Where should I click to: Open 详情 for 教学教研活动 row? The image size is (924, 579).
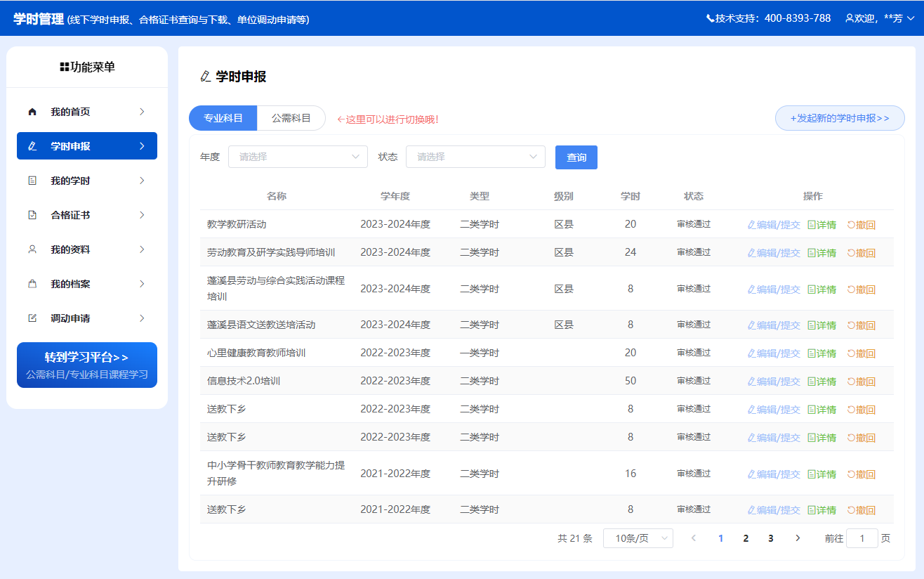821,225
